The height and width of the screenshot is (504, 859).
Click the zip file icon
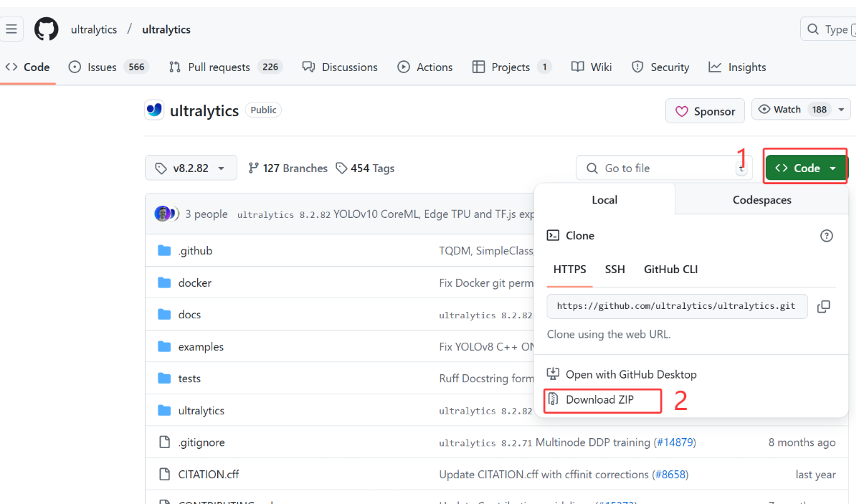point(554,399)
